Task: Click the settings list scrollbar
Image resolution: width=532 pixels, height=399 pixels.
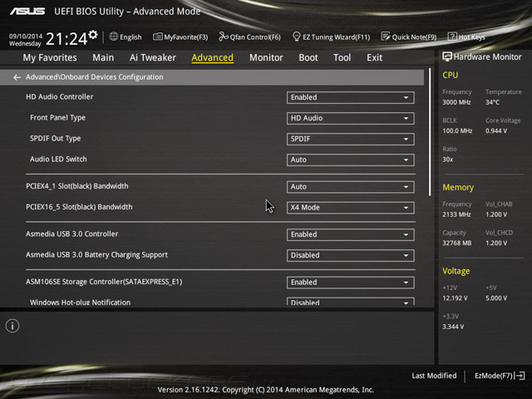Action: point(430,132)
